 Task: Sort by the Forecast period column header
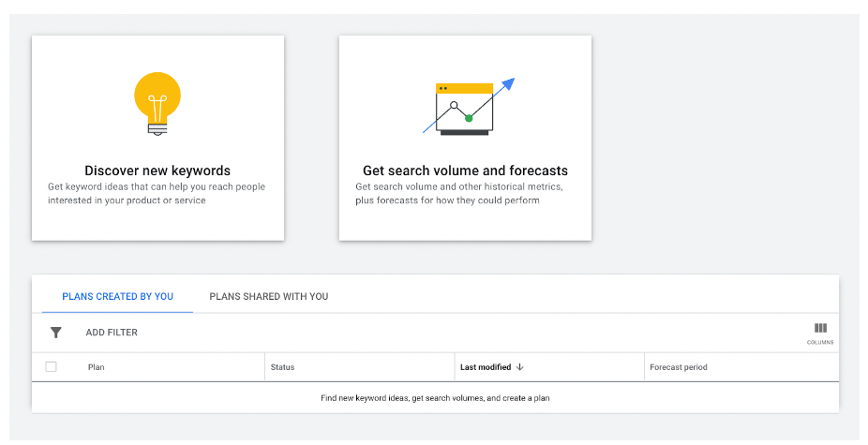(x=679, y=367)
